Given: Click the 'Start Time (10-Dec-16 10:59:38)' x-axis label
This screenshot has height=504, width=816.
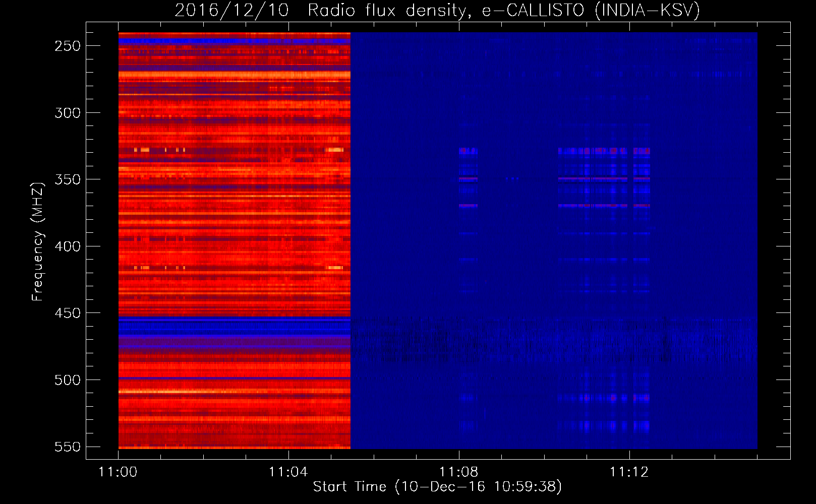Looking at the screenshot, I should pos(437,487).
